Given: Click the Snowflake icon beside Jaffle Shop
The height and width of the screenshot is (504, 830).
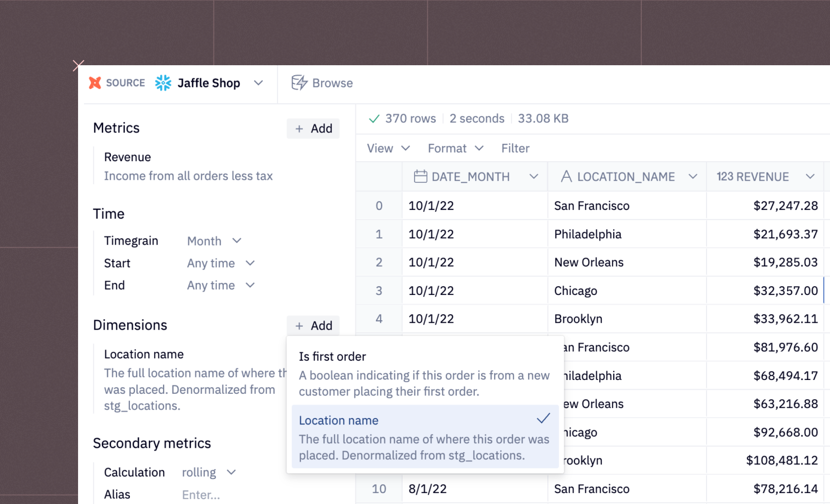Looking at the screenshot, I should pyautogui.click(x=163, y=83).
